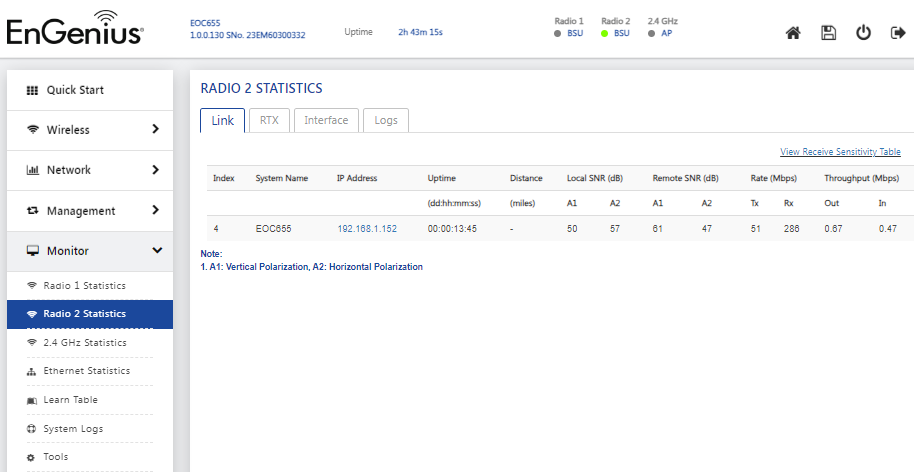Switch to the Logs tab
Image resolution: width=914 pixels, height=472 pixels.
(x=385, y=121)
